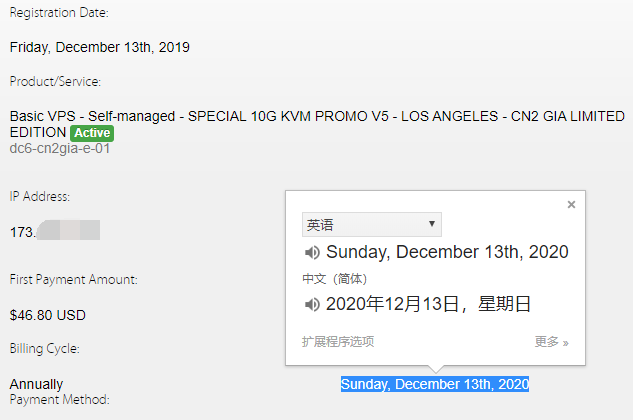Image resolution: width=633 pixels, height=420 pixels.
Task: Click the Basic VPS product name text
Action: click(x=300, y=116)
